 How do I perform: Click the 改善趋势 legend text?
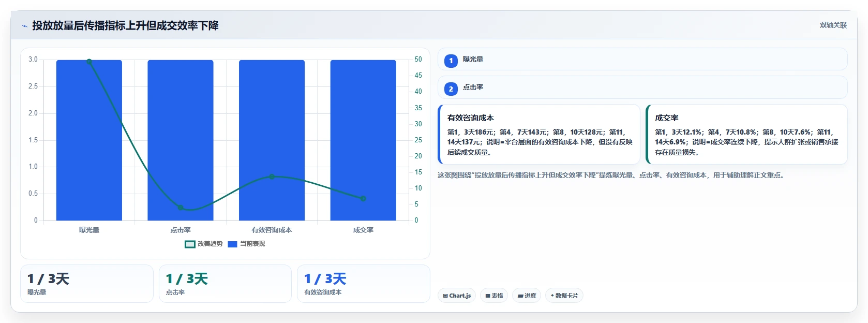point(210,244)
